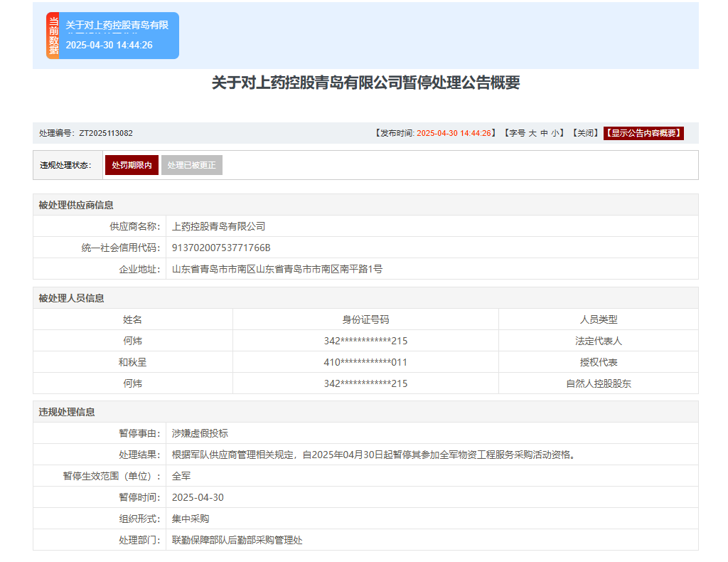Click the 授权代表 cell
This screenshot has height=562, width=728.
[x=599, y=362]
